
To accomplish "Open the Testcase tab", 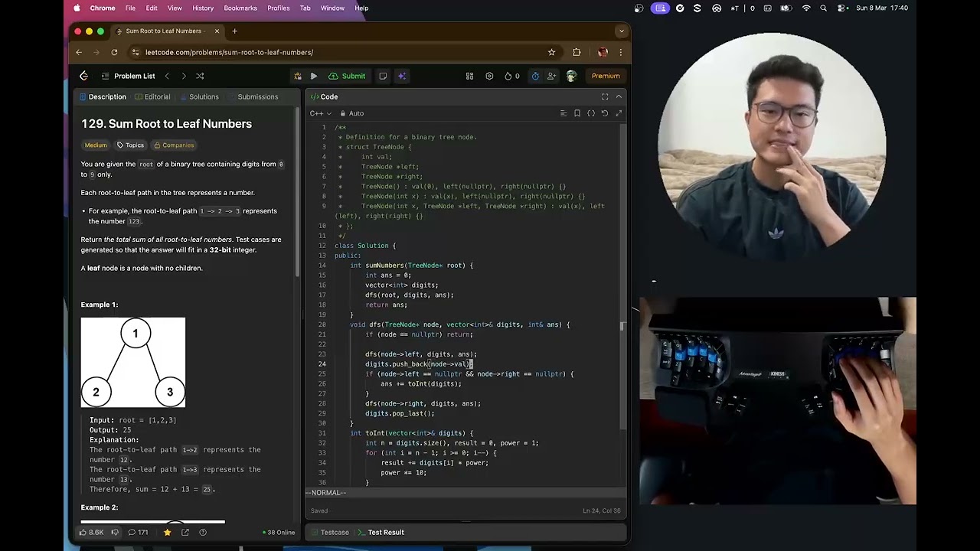I will pyautogui.click(x=330, y=532).
